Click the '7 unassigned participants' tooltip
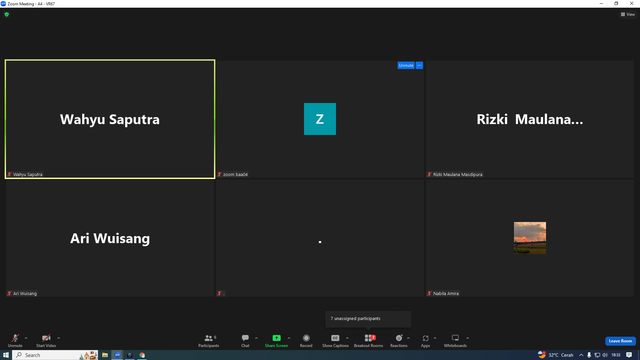The image size is (640, 360). (x=368, y=319)
